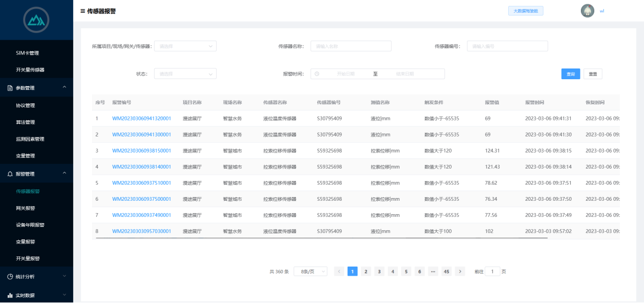Open the 状态 dropdown selector
This screenshot has height=303, width=644.
coord(185,74)
